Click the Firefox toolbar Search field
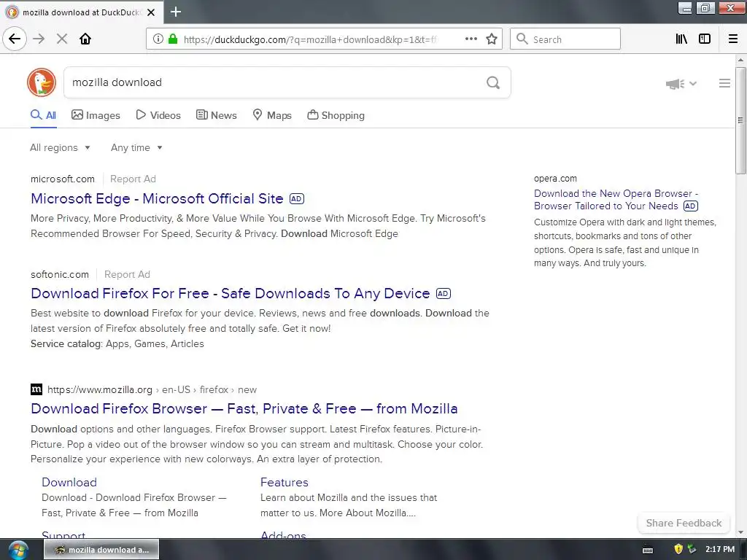Viewport: 747px width, 560px height. (565, 39)
